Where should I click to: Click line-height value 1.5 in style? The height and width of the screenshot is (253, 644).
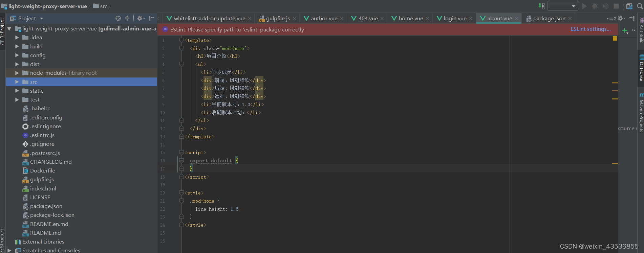[x=234, y=209]
